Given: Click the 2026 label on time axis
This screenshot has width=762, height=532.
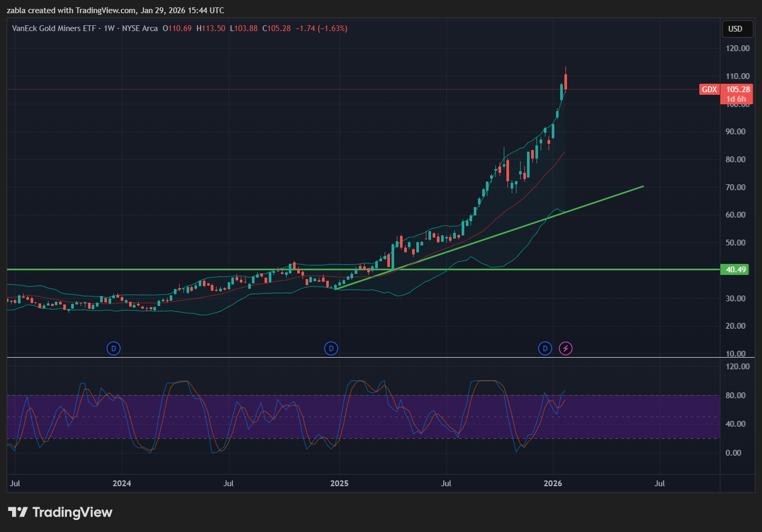Looking at the screenshot, I should click(x=553, y=483).
